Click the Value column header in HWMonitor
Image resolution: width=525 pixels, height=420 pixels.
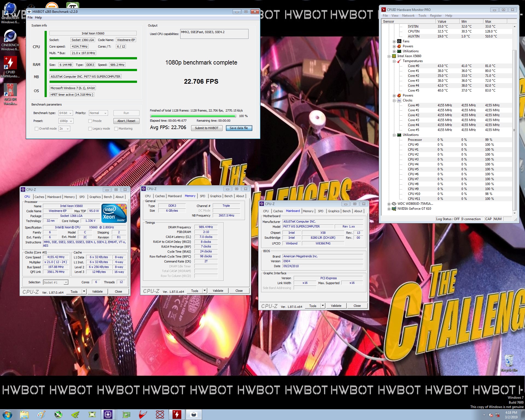[x=447, y=21]
